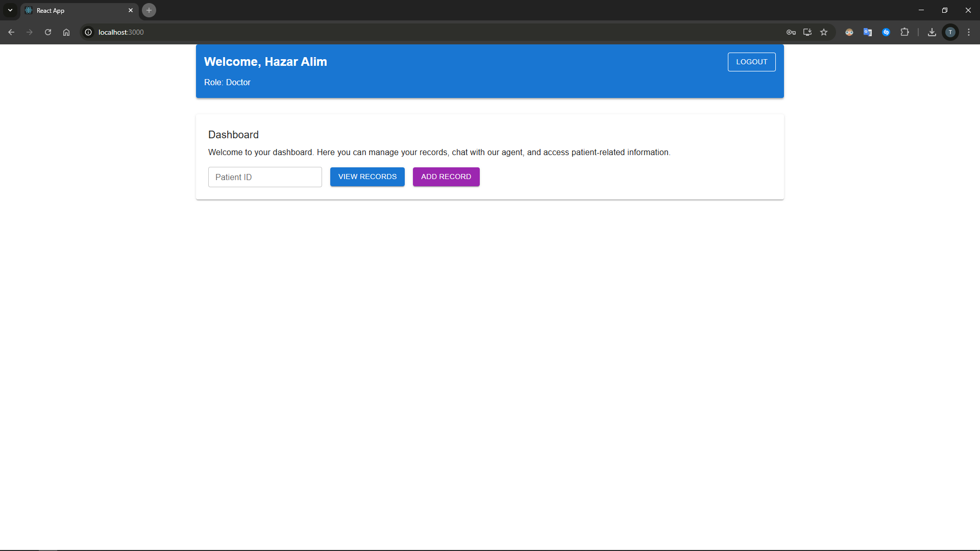Reload the current page
This screenshot has height=551, width=980.
pyautogui.click(x=48, y=32)
